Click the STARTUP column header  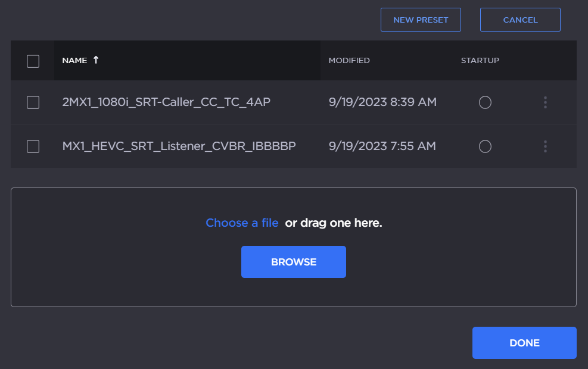coord(480,61)
